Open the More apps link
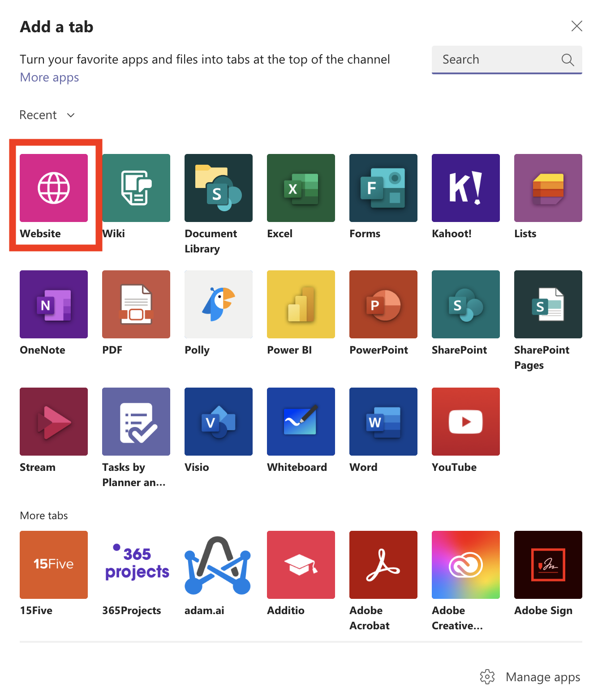This screenshot has height=700, width=602. [49, 77]
